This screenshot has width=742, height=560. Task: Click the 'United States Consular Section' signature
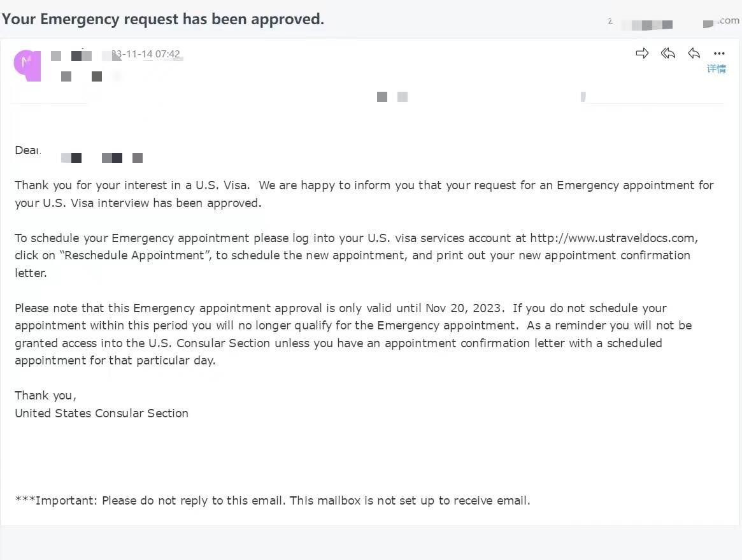click(101, 413)
